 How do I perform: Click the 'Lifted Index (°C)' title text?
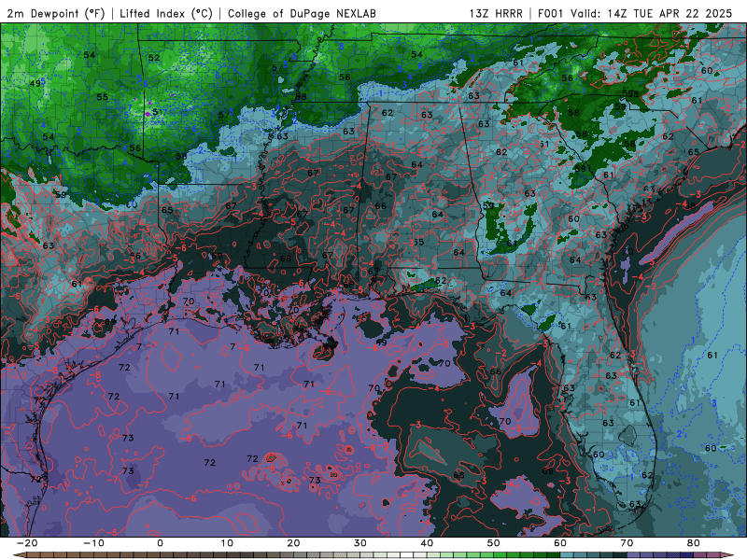pos(166,13)
